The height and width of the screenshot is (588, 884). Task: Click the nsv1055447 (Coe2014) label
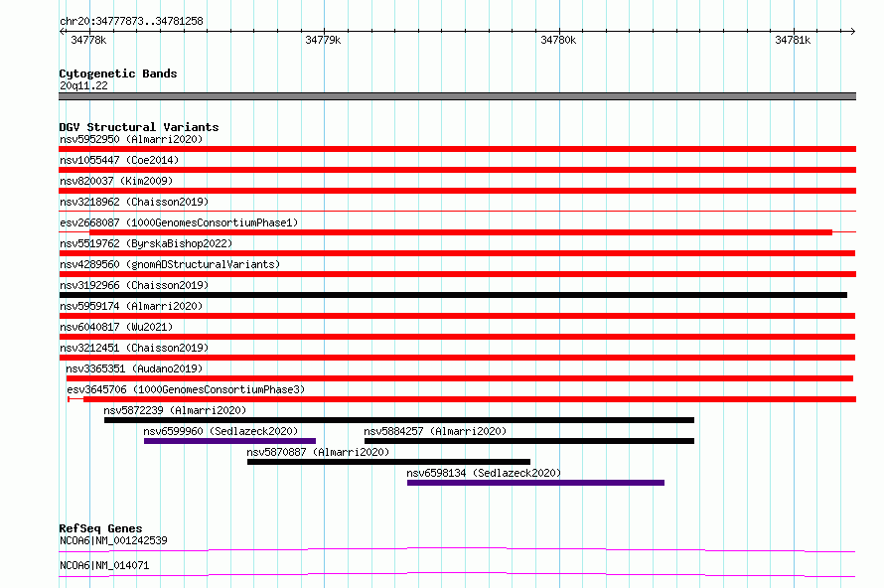[x=119, y=160]
